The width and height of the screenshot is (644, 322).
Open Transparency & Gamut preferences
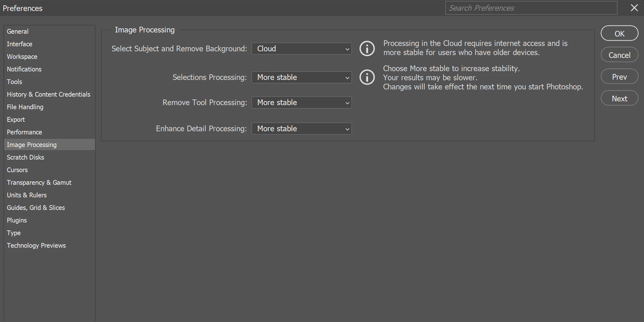(49, 183)
